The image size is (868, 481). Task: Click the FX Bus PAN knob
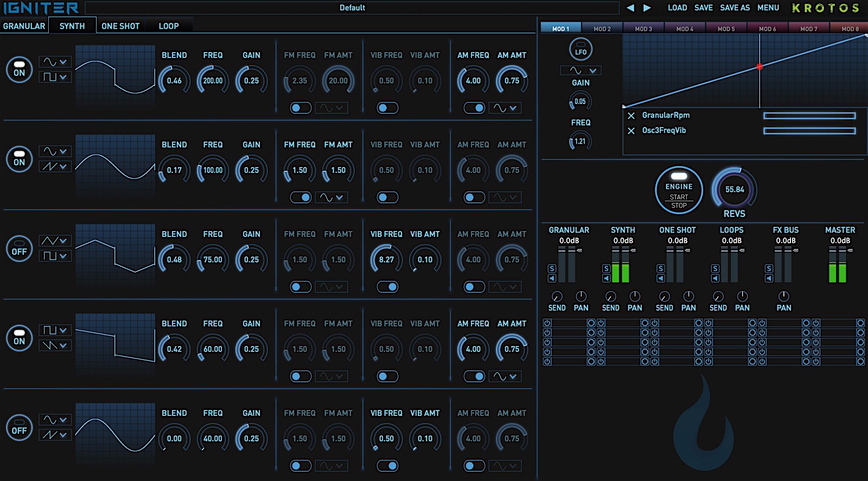(783, 296)
